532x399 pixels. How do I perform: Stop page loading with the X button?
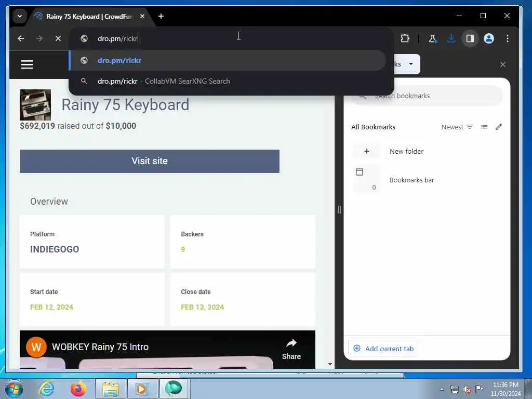point(58,38)
